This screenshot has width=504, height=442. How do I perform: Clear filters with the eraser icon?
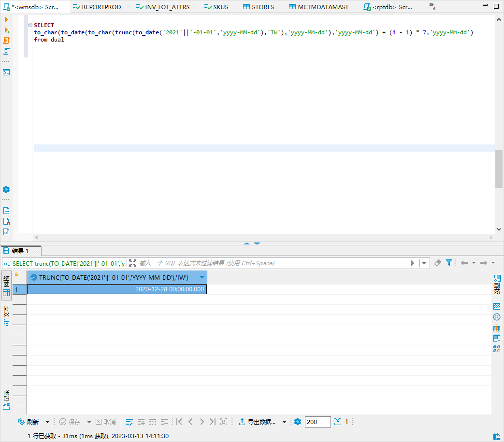point(438,263)
